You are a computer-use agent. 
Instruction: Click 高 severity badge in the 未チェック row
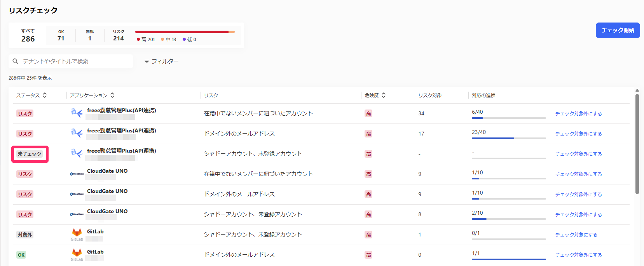368,154
